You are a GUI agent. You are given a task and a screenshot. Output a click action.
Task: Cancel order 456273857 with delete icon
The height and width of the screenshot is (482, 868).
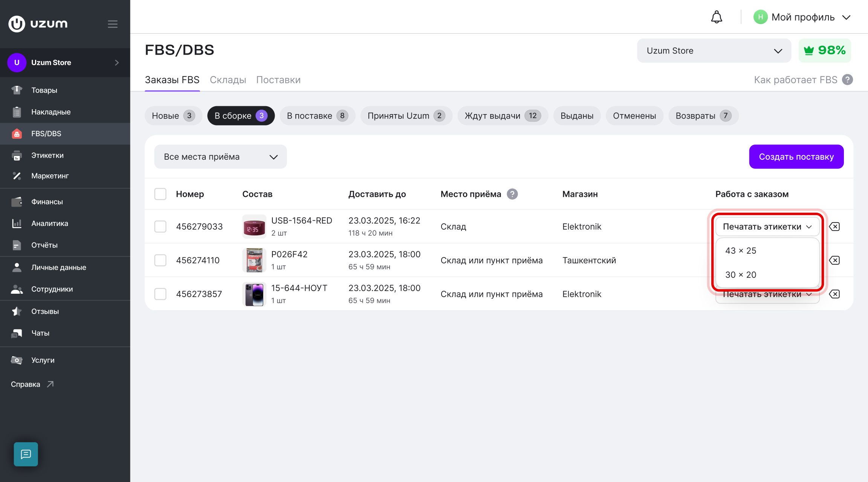(834, 294)
